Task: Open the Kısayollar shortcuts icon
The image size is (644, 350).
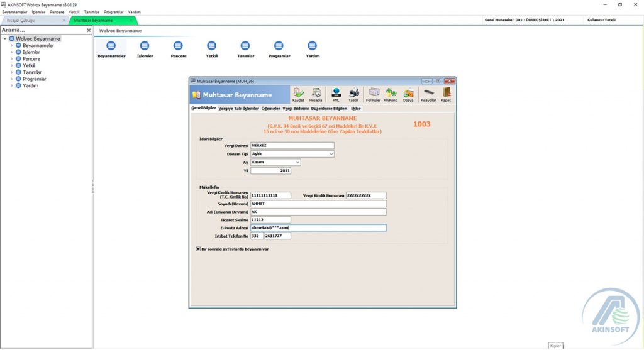Action: [428, 95]
